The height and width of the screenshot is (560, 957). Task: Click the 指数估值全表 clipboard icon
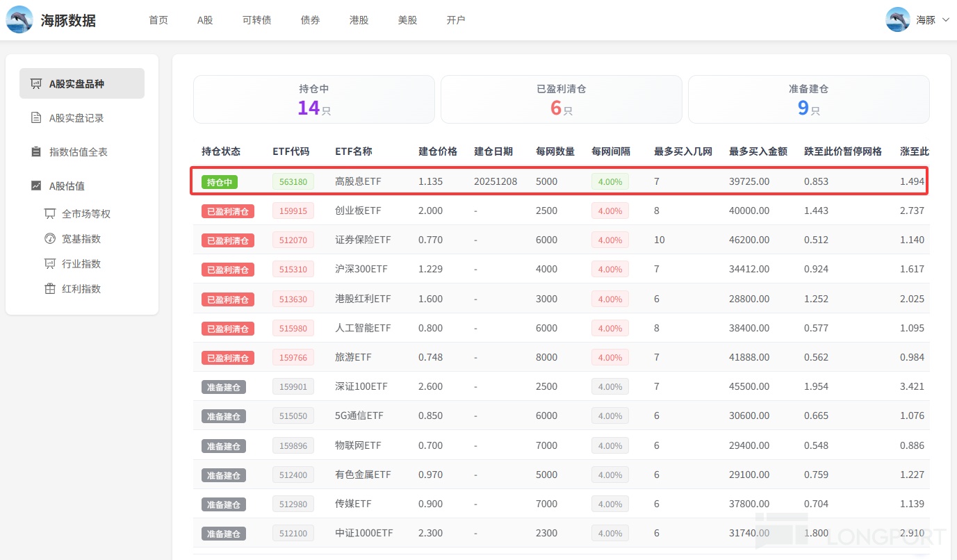pos(36,152)
